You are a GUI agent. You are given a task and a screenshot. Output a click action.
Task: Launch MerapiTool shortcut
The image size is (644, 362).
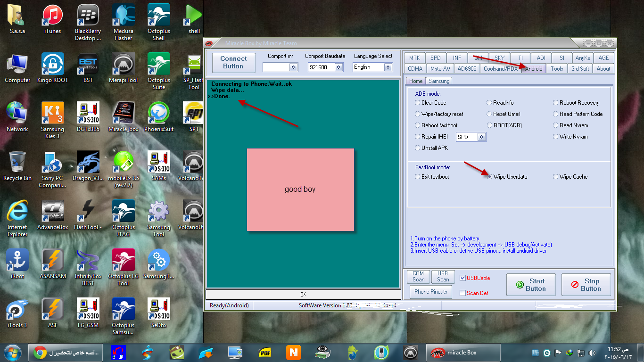pyautogui.click(x=123, y=68)
